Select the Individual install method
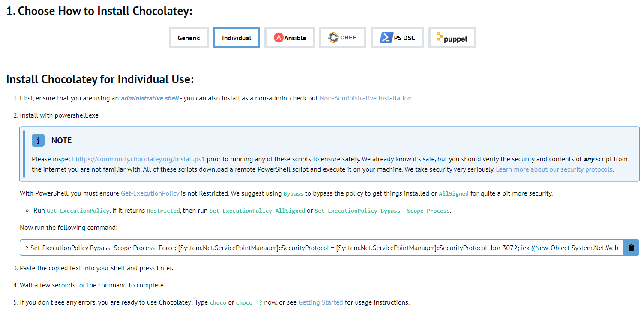 tap(237, 38)
